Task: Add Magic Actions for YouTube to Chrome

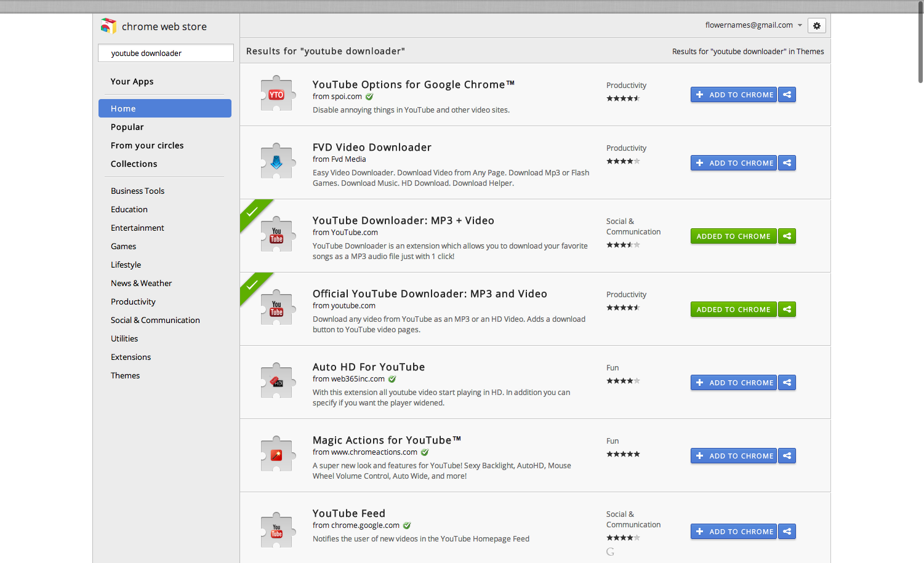Action: pos(734,456)
